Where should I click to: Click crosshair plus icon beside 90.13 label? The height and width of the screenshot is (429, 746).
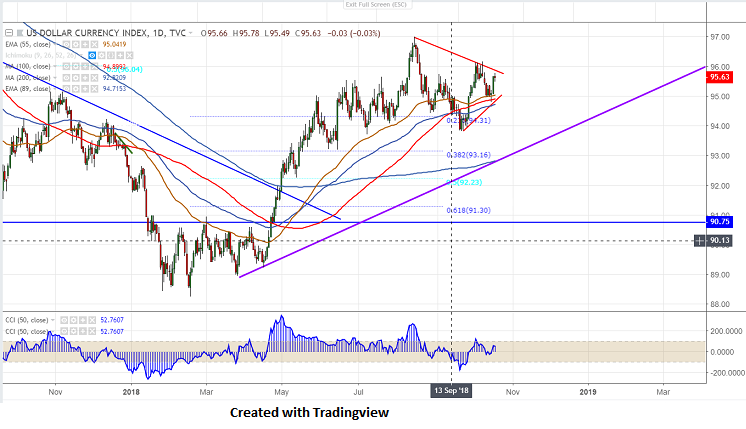click(699, 241)
